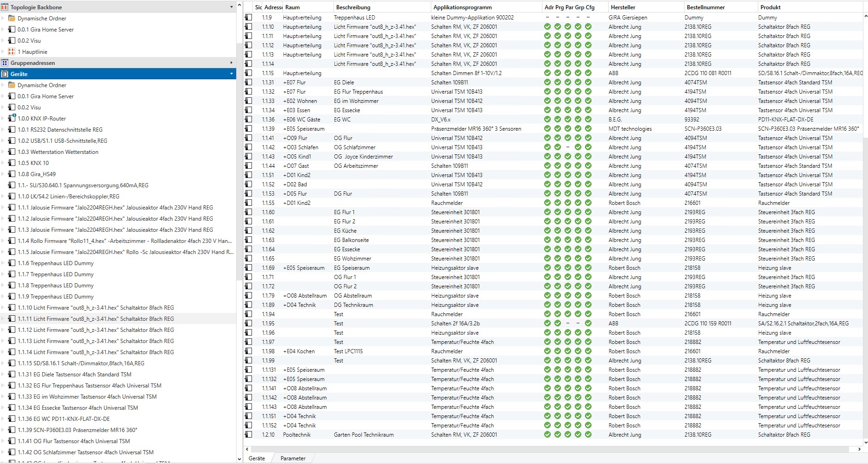Select the Geräte tab at bottom
The image size is (868, 464).
257,458
